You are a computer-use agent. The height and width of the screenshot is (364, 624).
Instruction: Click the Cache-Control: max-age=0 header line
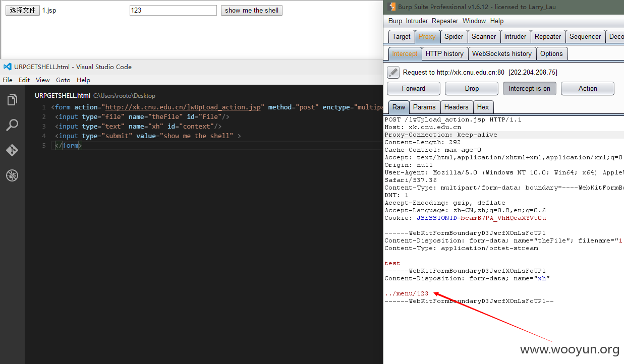(433, 150)
